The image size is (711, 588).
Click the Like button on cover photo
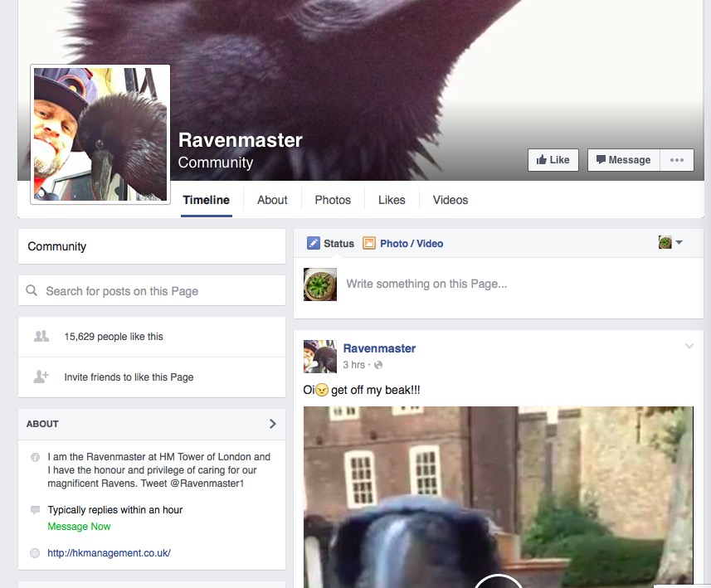[x=553, y=160]
